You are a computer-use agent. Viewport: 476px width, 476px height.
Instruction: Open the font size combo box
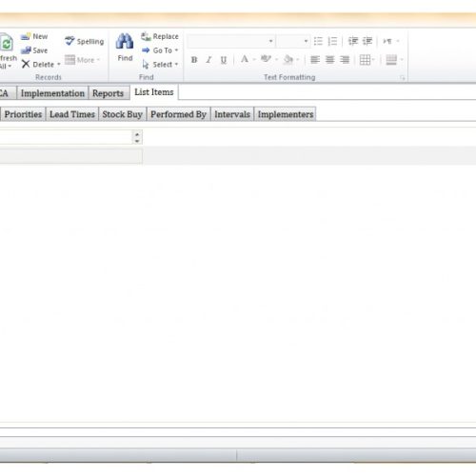(293, 41)
